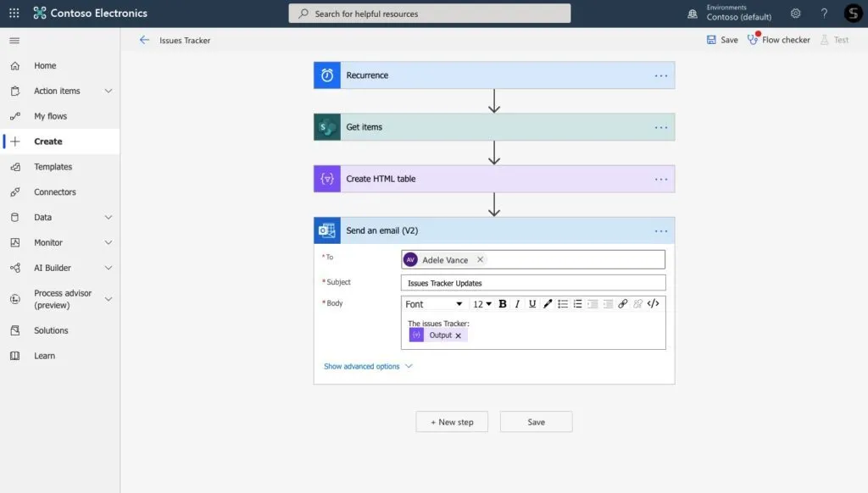The image size is (868, 493).
Task: Open Data in the sidebar
Action: click(42, 217)
